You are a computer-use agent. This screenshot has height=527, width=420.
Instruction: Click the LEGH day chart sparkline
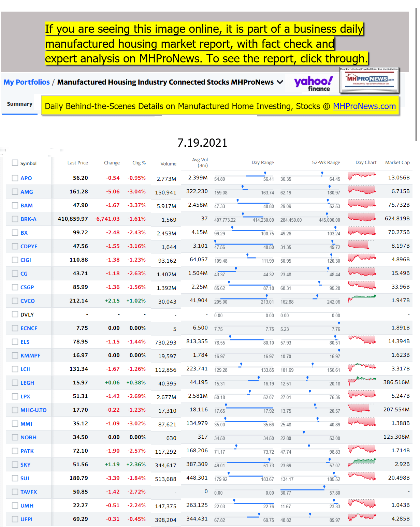362,381
